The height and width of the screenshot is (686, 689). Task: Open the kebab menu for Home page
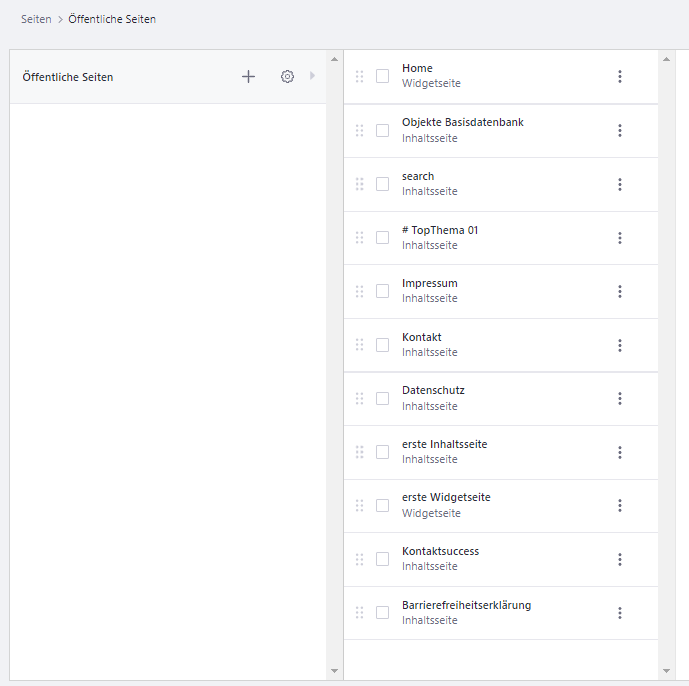620,76
